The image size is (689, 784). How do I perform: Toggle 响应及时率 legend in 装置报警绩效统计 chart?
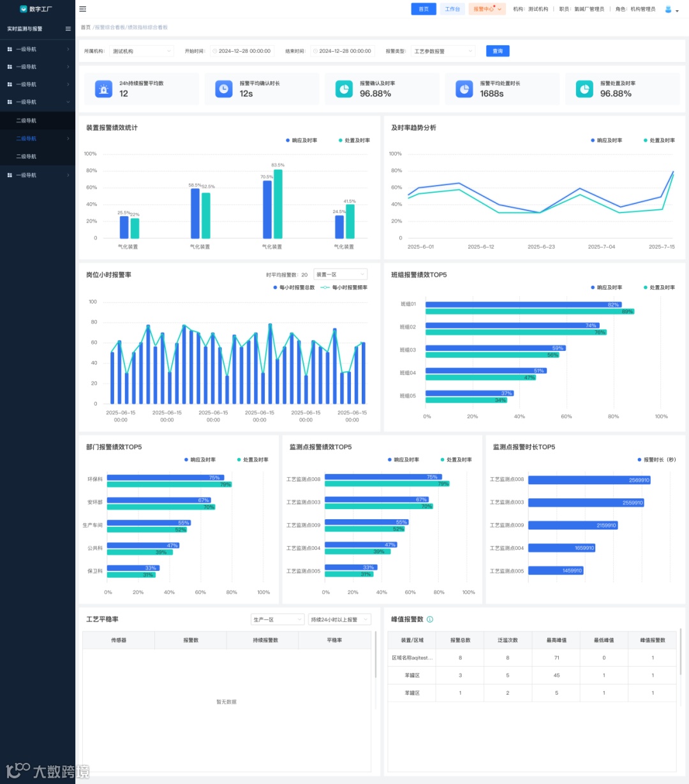[x=302, y=140]
